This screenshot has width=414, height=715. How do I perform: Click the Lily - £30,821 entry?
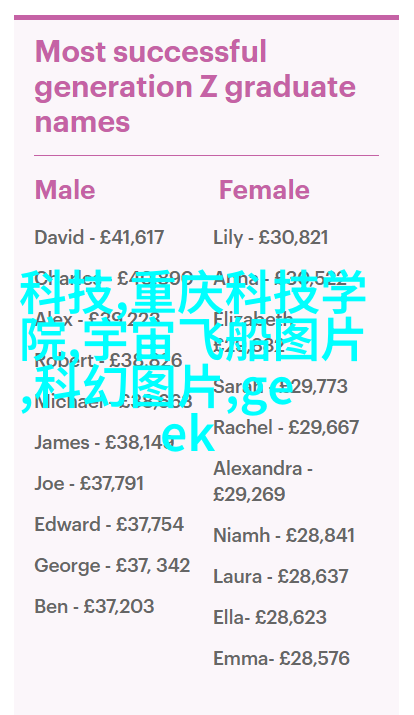point(270,238)
